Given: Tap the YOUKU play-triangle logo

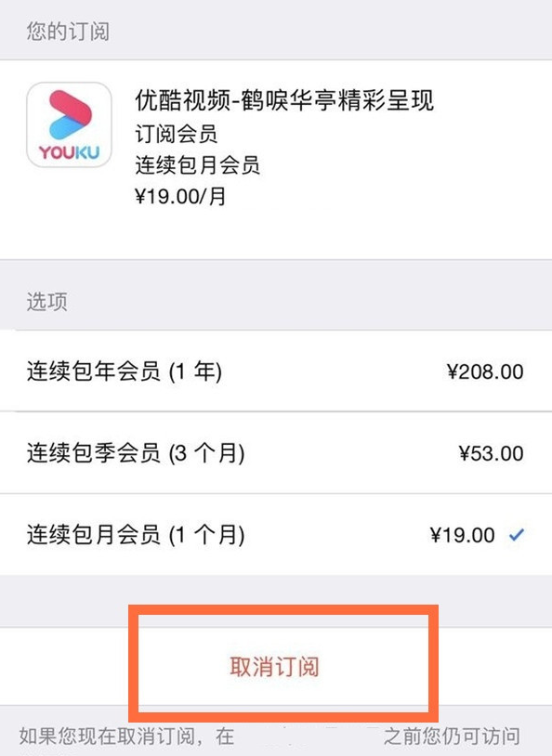Looking at the screenshot, I should pyautogui.click(x=69, y=111).
